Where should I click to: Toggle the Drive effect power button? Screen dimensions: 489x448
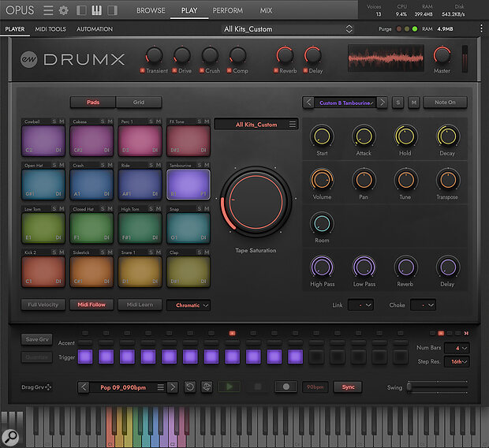(174, 70)
